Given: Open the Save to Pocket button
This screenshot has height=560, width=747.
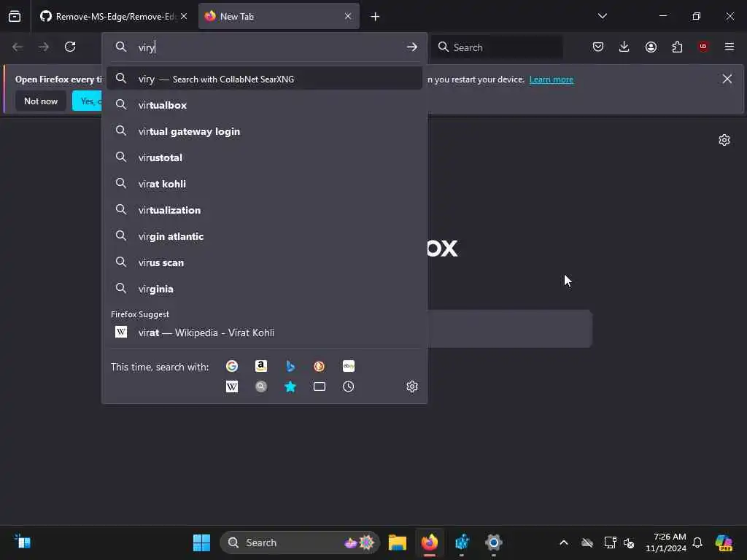Looking at the screenshot, I should click(x=598, y=47).
